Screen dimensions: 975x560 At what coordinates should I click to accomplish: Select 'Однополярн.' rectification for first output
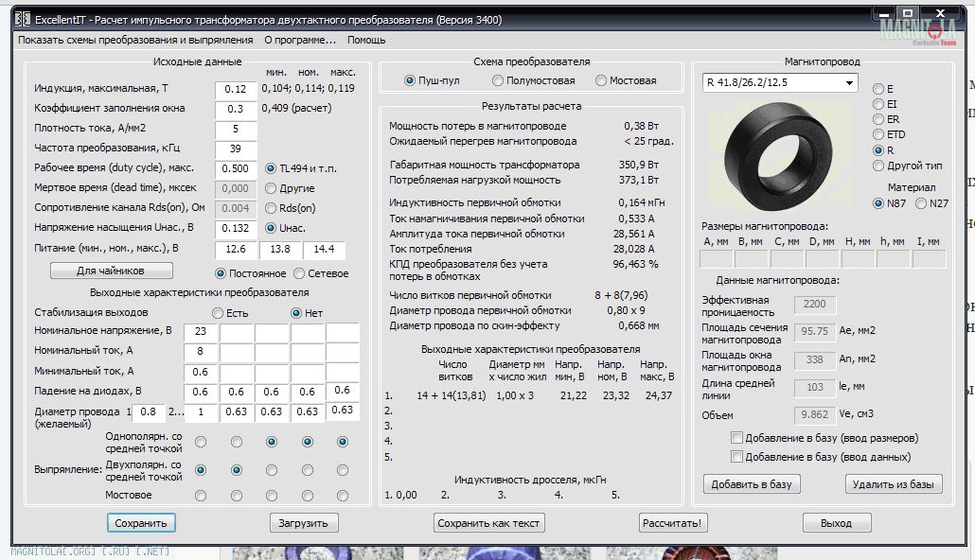(201, 442)
